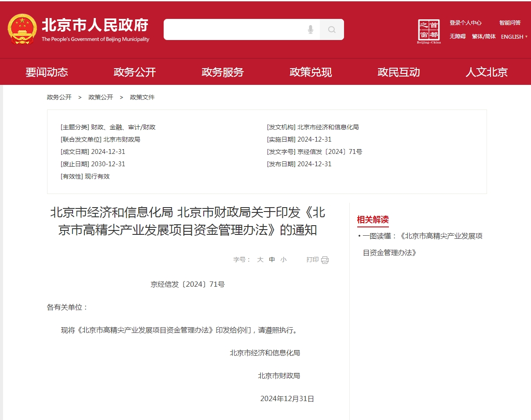Switch font size to 小
Image resolution: width=531 pixels, height=420 pixels.
coord(282,259)
